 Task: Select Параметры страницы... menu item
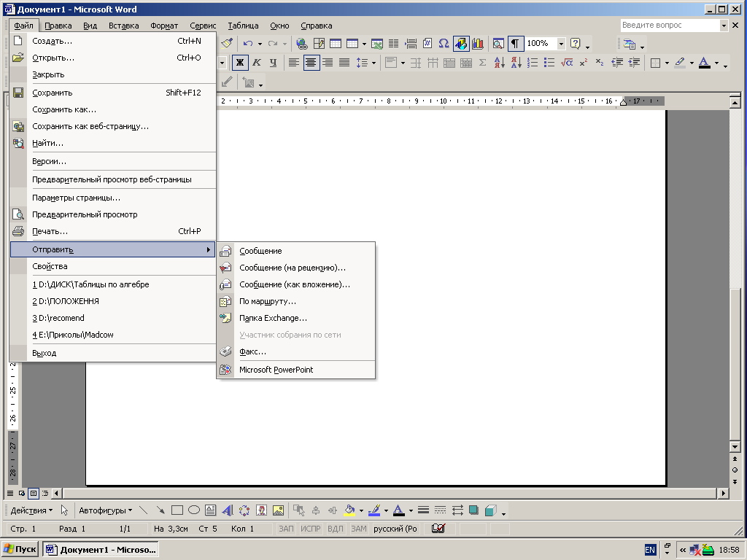pos(113,198)
